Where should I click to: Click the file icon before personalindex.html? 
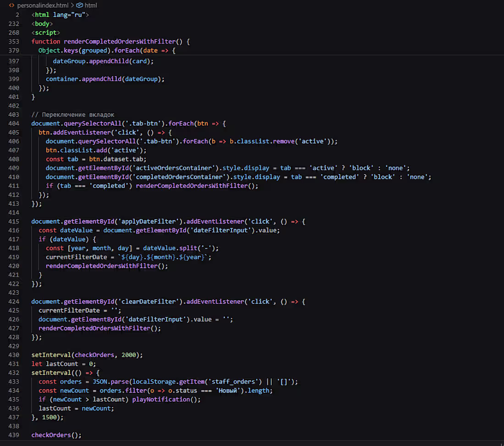click(x=11, y=5)
